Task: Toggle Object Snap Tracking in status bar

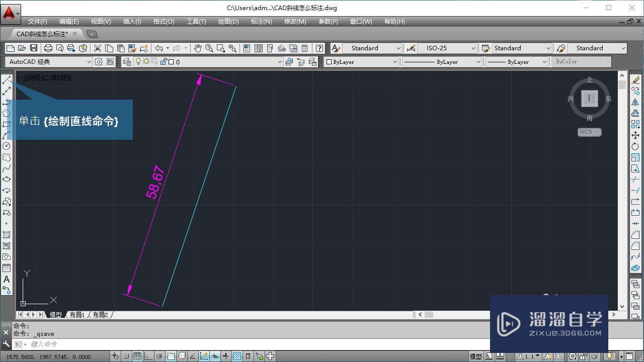Action: pos(193,356)
